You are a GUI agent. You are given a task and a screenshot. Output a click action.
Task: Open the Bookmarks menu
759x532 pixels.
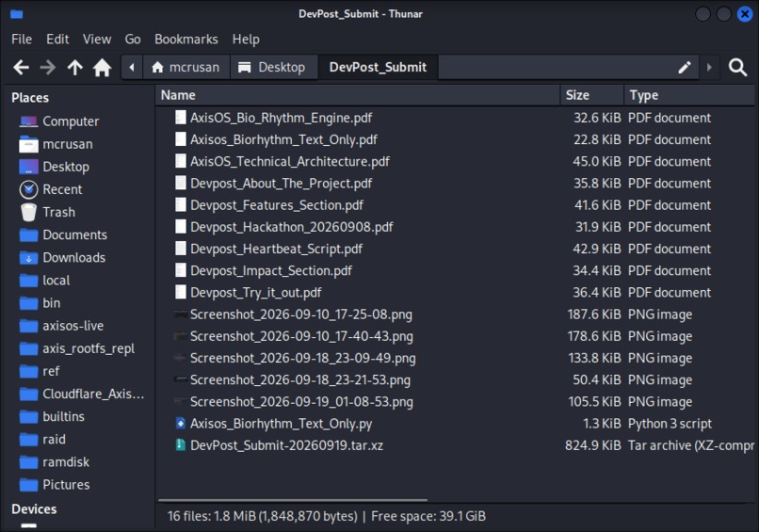(186, 40)
